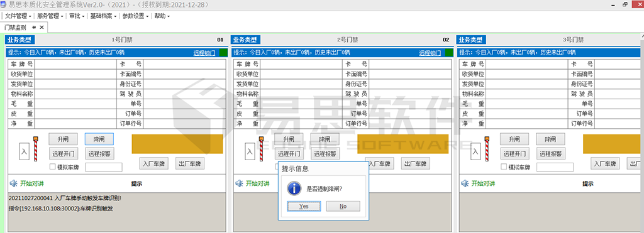Click the 卡号 value field in 2号门禁
Screen dimensions: 644x233
pos(411,65)
